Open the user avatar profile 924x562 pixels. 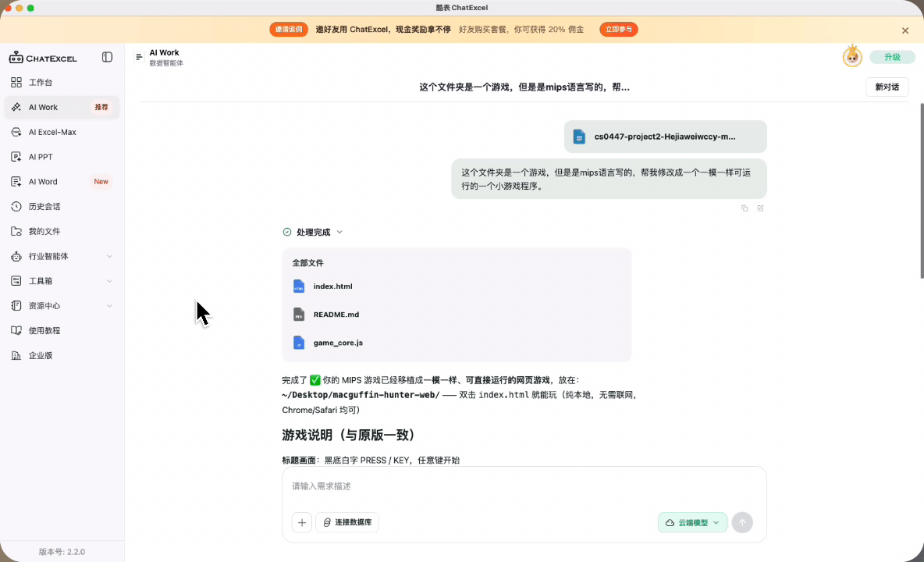coord(852,56)
